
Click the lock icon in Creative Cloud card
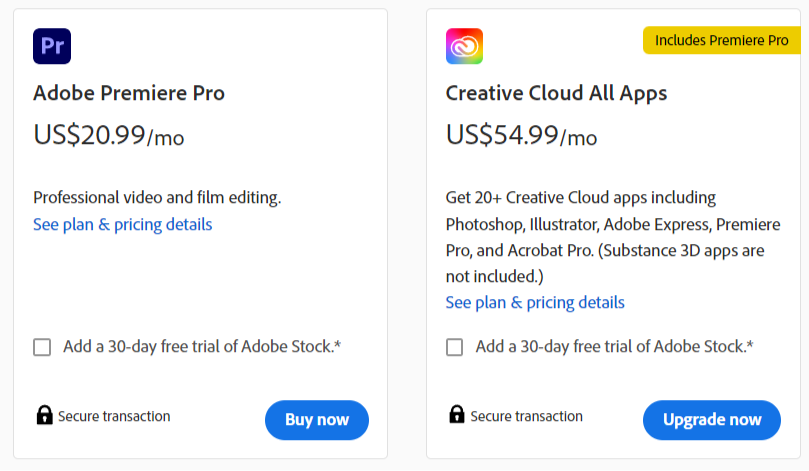click(x=457, y=414)
